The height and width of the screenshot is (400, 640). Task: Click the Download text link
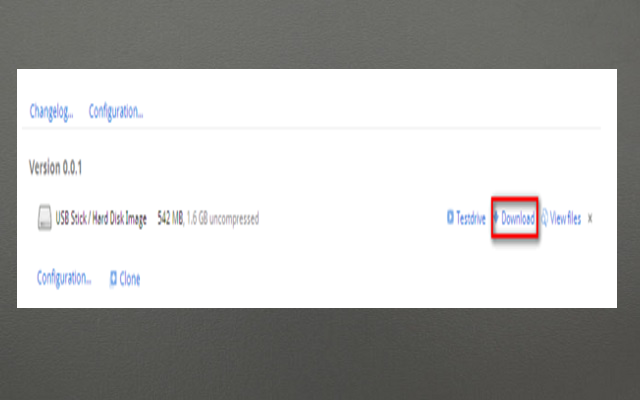tap(518, 218)
